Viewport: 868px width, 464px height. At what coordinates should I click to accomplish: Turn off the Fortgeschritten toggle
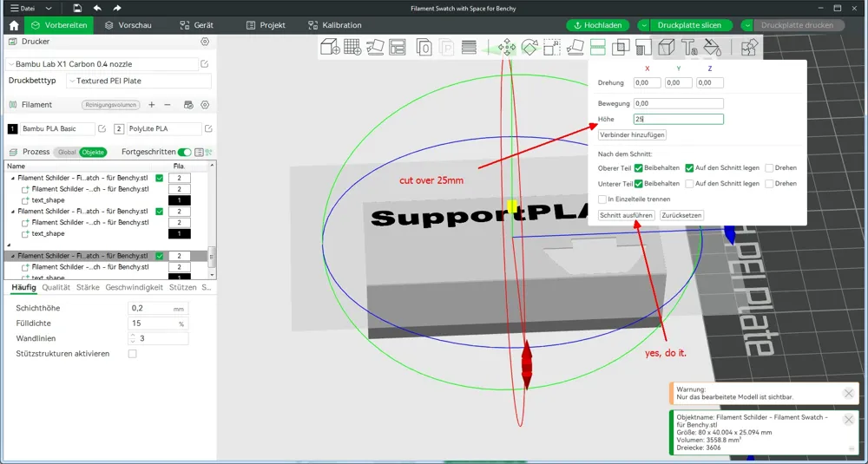point(184,152)
